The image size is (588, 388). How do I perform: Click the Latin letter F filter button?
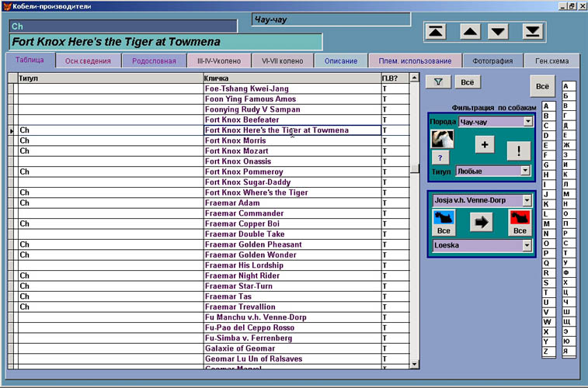pos(547,154)
